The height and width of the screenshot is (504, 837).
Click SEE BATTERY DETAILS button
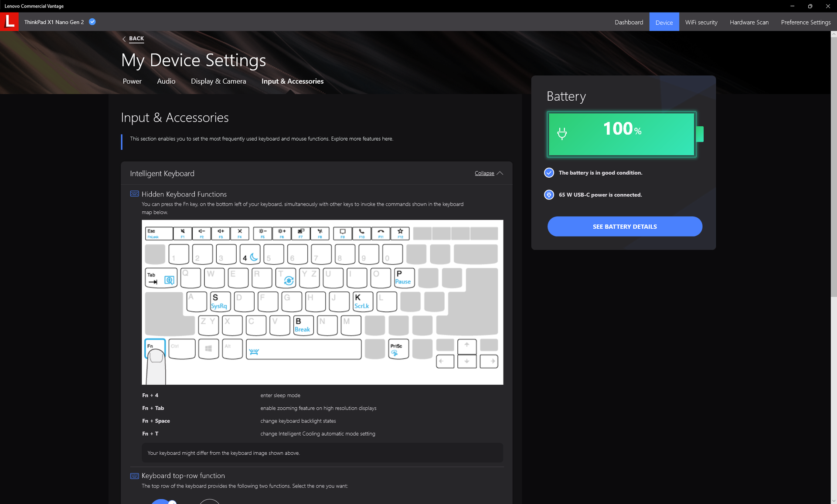point(624,227)
